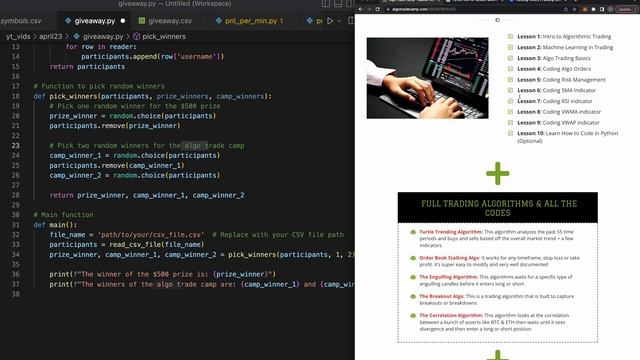The height and width of the screenshot is (360, 640).
Task: Click the trading laptop photo thumbnail
Action: [x=427, y=78]
